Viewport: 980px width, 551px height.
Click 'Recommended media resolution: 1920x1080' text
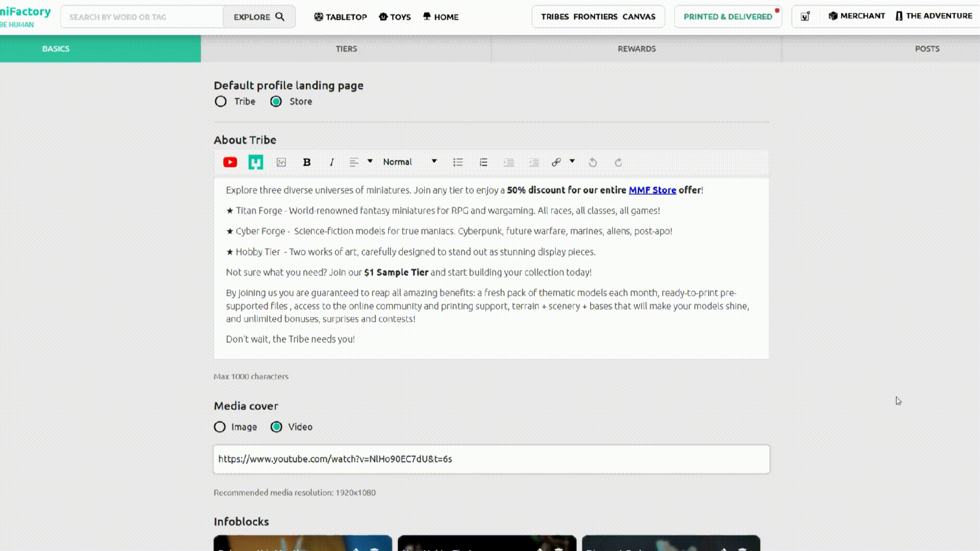[x=295, y=493]
